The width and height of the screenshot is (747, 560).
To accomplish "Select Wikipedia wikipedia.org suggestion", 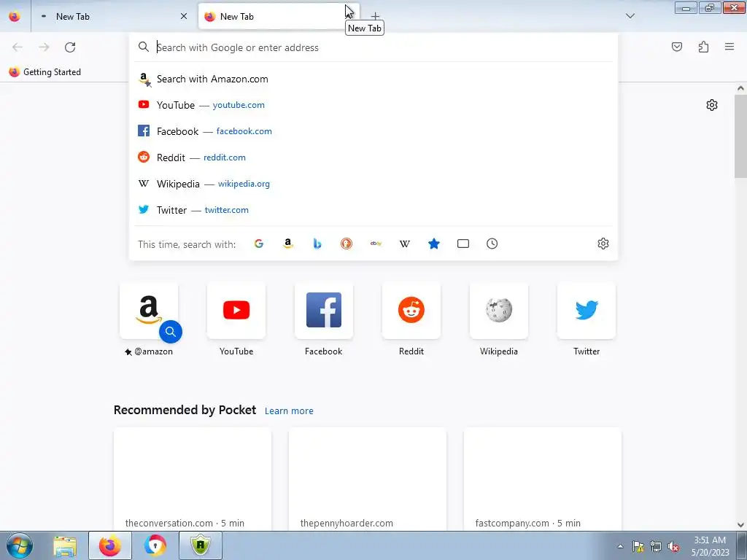I will [373, 184].
